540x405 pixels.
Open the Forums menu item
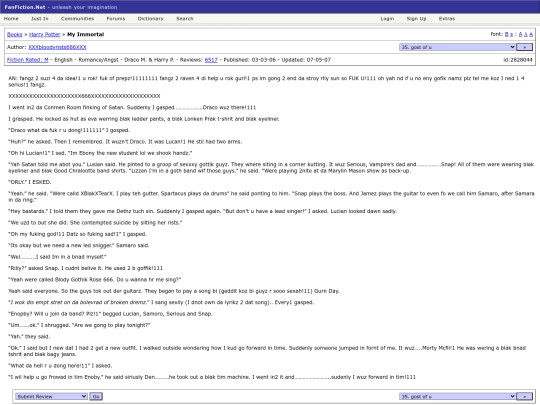pos(116,19)
